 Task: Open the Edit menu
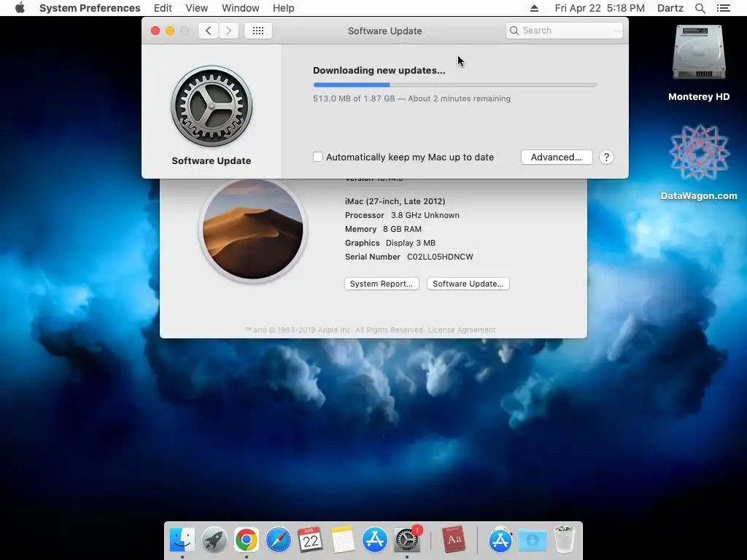click(x=163, y=8)
